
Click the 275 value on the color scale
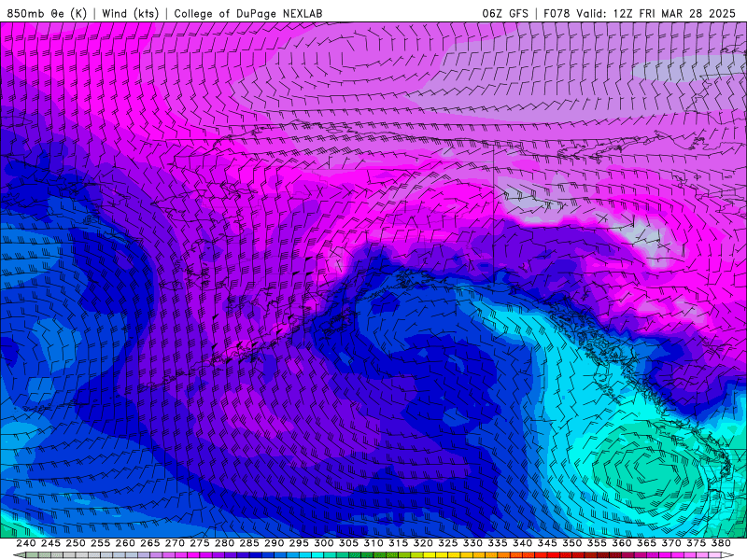pos(200,543)
